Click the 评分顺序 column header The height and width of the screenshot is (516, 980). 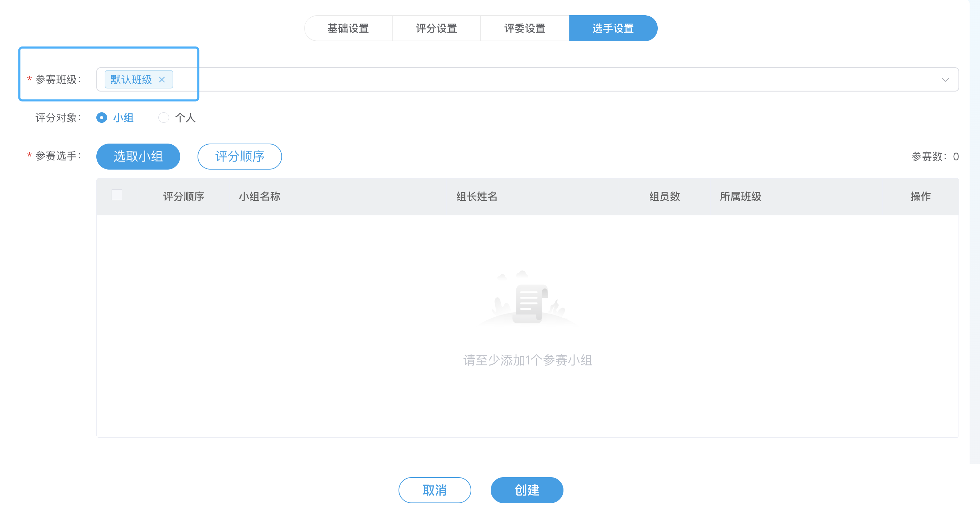(184, 197)
